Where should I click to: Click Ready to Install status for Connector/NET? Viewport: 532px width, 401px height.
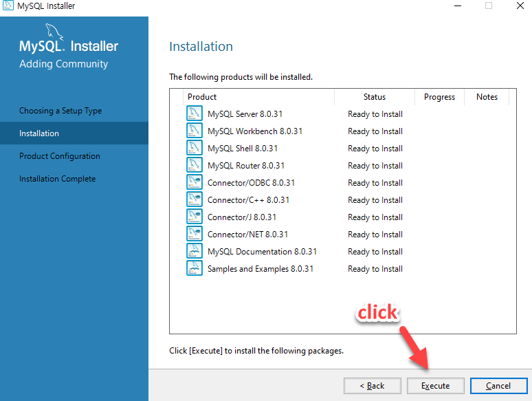coord(375,235)
